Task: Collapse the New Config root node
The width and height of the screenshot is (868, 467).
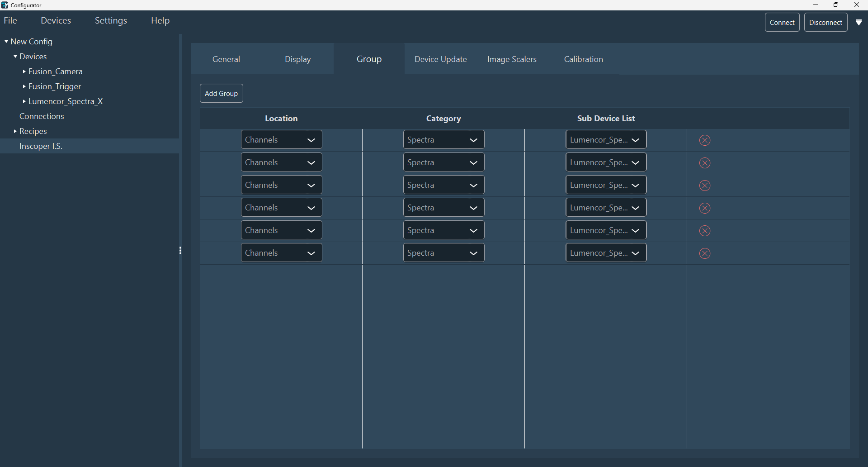Action: pyautogui.click(x=6, y=42)
